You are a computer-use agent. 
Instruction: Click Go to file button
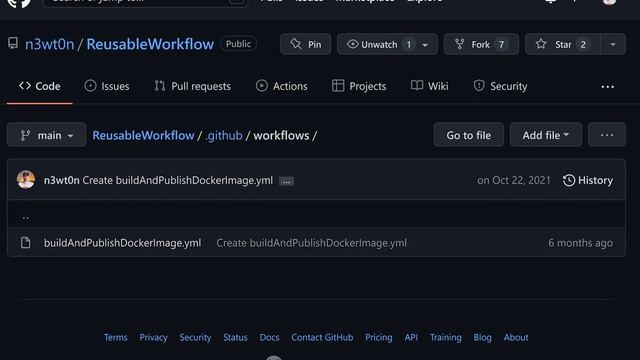point(469,135)
